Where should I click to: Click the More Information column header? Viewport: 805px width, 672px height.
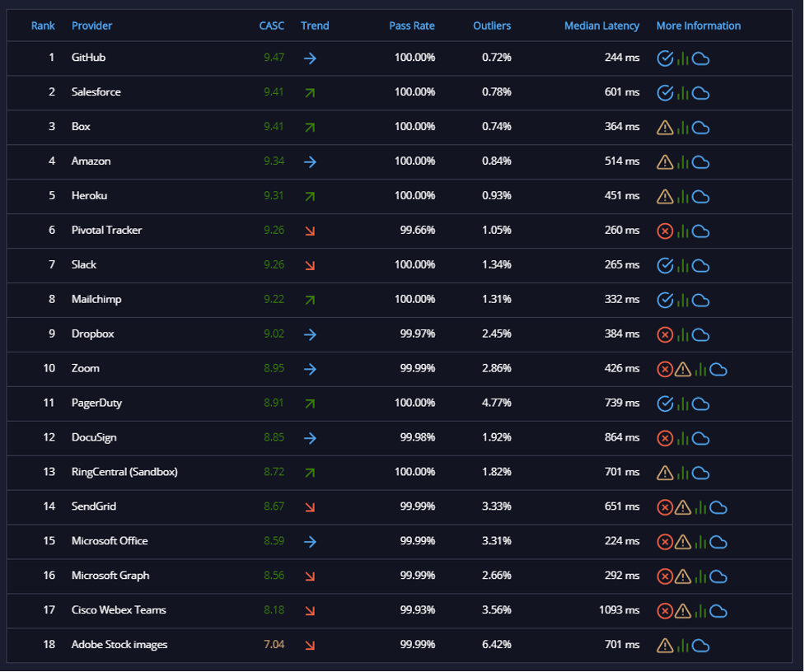698,26
